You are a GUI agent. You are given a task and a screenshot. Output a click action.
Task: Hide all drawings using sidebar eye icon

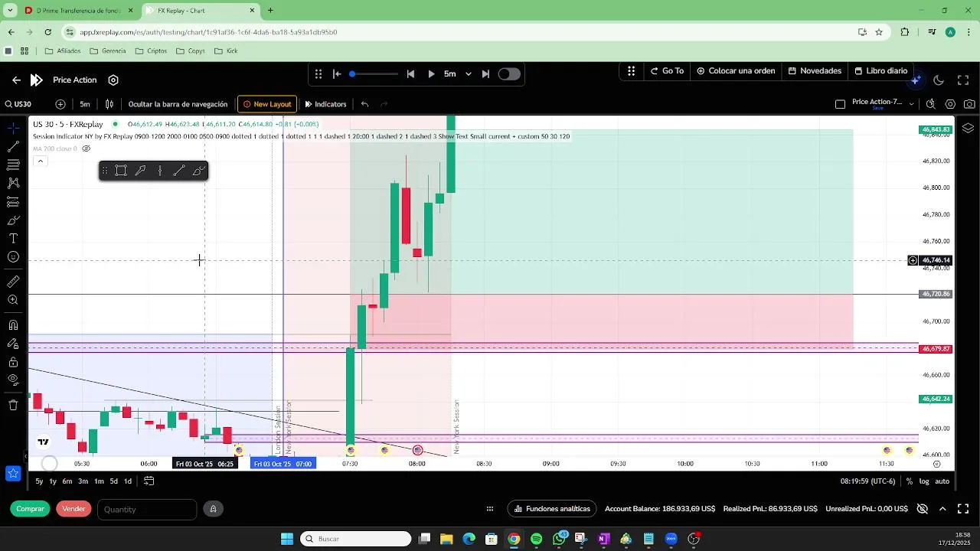click(x=13, y=380)
